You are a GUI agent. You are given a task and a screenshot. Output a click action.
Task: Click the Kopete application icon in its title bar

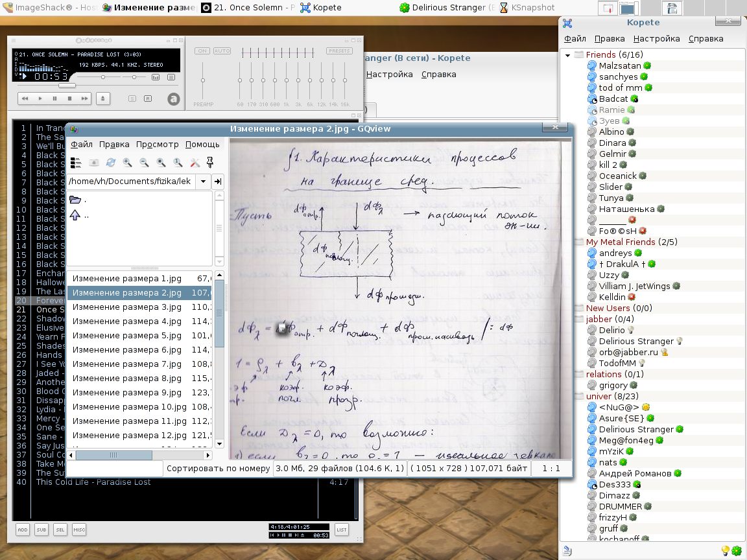pos(567,23)
